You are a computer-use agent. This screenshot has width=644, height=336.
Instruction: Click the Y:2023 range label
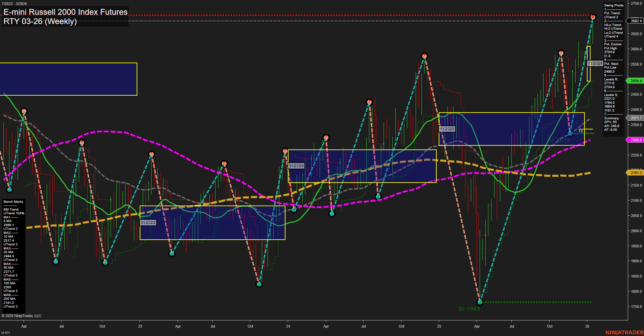click(148, 222)
